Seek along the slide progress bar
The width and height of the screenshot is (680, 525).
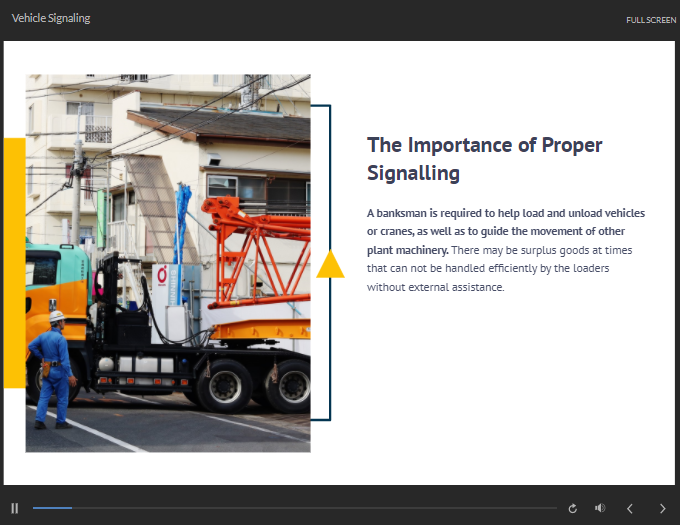[294, 508]
